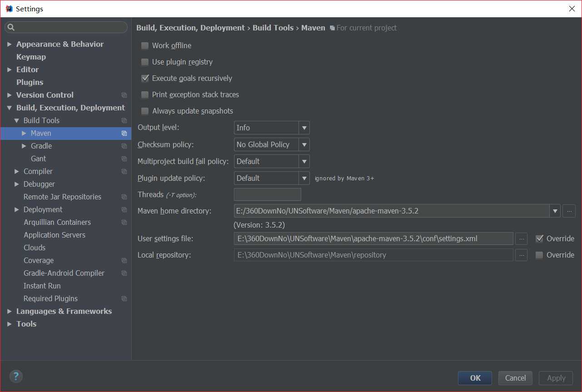Collapse Build, Execution, Deployment section

10,108
